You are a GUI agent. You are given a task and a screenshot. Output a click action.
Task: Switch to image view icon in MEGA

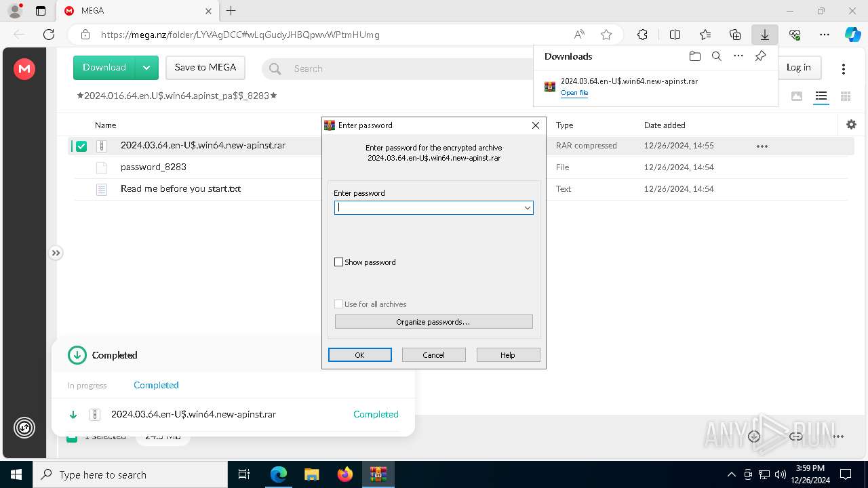(797, 96)
